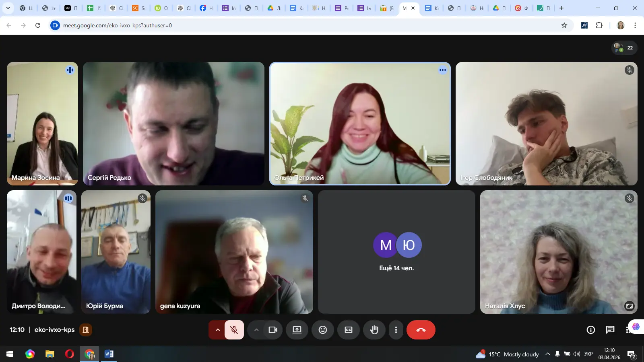
Task: Open the Chrome profile avatar
Action: click(x=621, y=25)
